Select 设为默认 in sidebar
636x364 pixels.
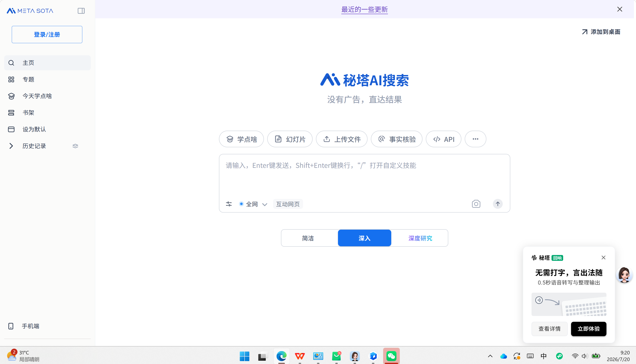47,129
